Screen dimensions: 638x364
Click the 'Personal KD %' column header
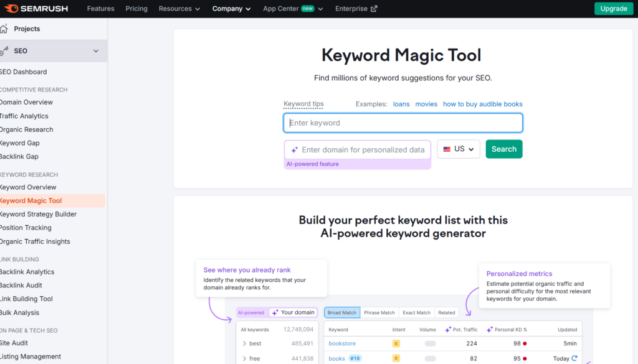(507, 330)
